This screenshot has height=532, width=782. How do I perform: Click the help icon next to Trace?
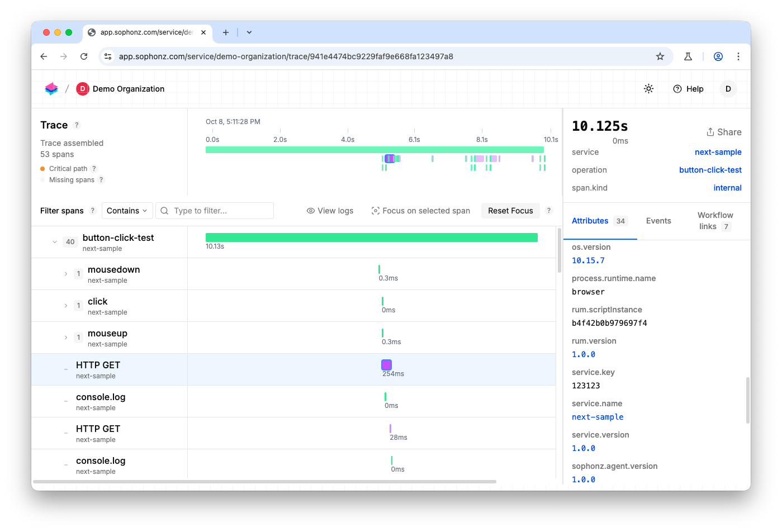pyautogui.click(x=77, y=125)
